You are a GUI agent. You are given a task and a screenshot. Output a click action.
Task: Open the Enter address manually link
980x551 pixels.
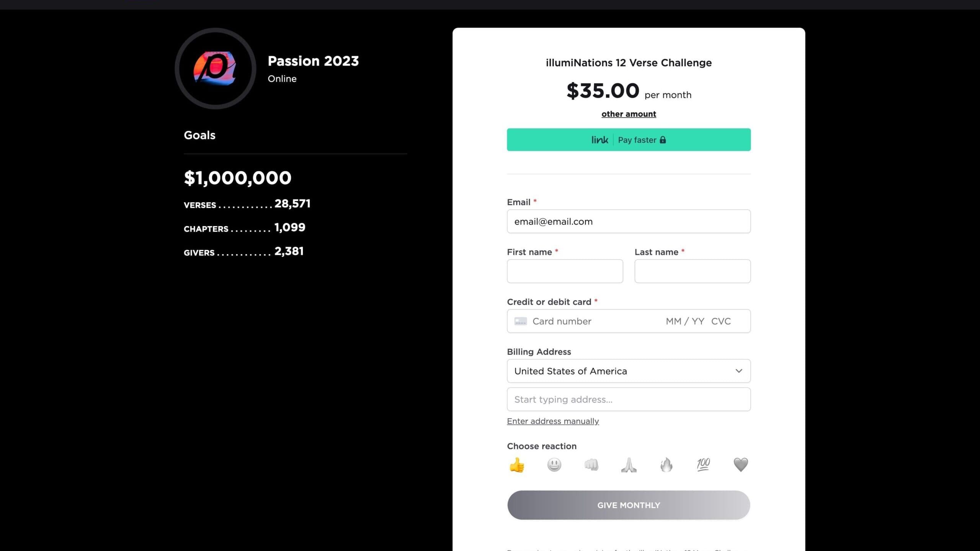pyautogui.click(x=553, y=421)
